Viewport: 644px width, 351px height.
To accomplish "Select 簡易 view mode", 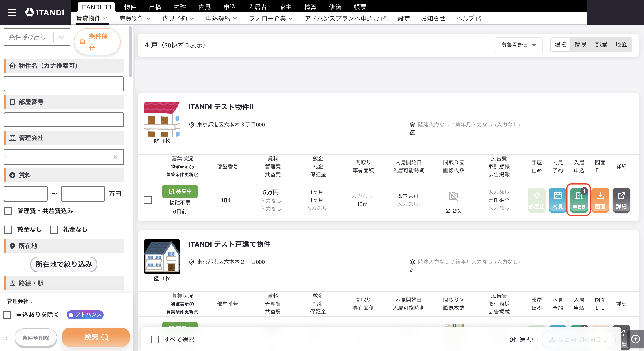I will tap(580, 44).
